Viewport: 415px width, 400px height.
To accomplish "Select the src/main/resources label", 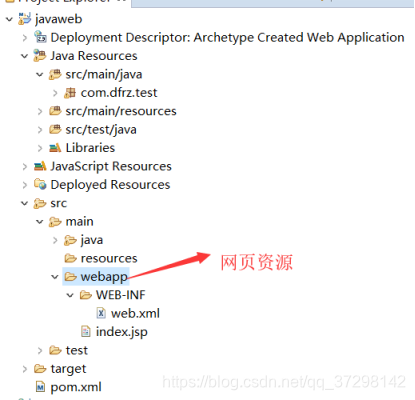I will click(121, 111).
